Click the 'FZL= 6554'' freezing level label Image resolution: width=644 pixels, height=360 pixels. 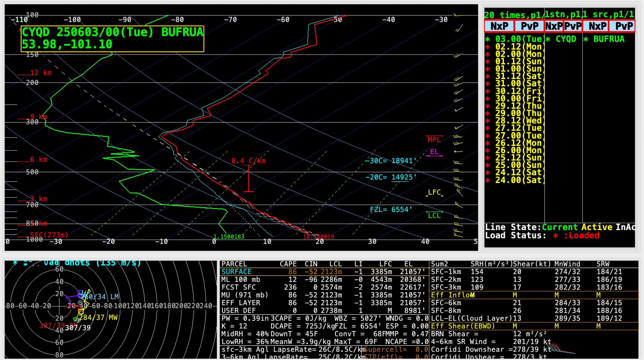pyautogui.click(x=391, y=209)
